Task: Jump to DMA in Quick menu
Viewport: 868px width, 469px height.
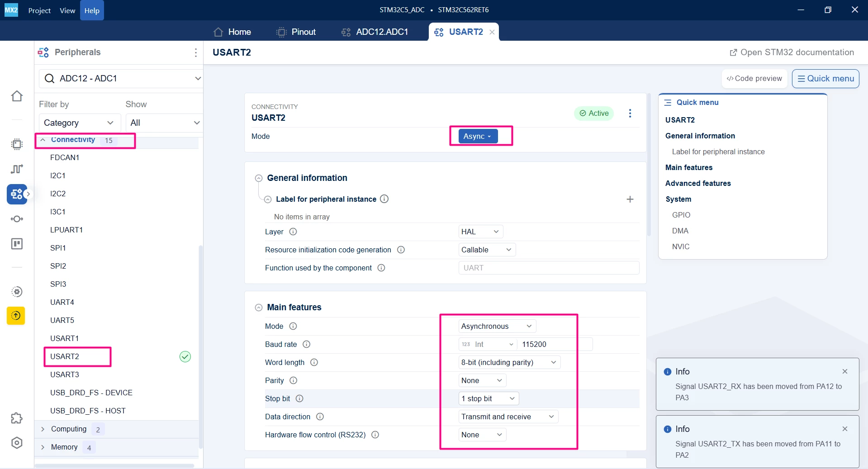Action: tap(680, 231)
